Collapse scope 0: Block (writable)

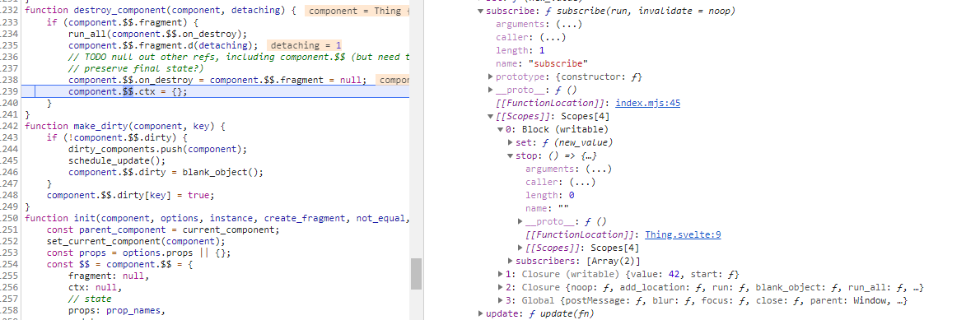[500, 129]
